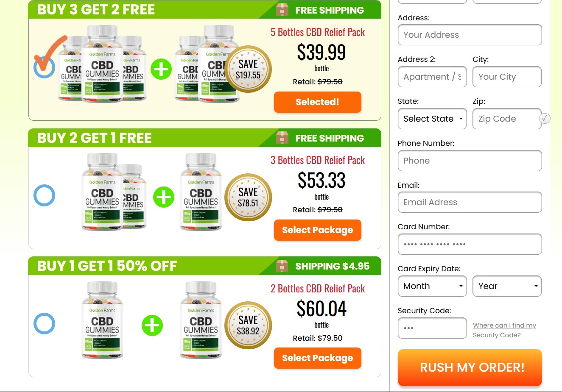Screen dimensions: 562x392
Task: Click Select Package for 3 Bottles pack
Action: pos(318,230)
